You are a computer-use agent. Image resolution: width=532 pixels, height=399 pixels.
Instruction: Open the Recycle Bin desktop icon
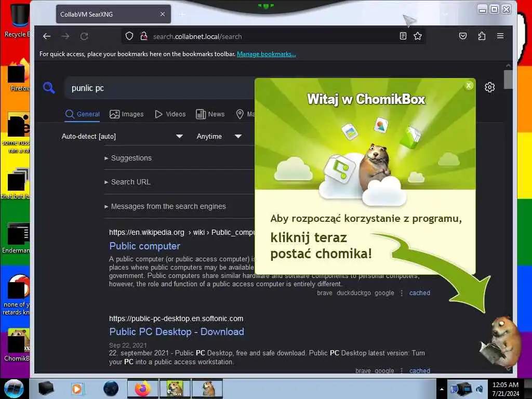pyautogui.click(x=16, y=20)
